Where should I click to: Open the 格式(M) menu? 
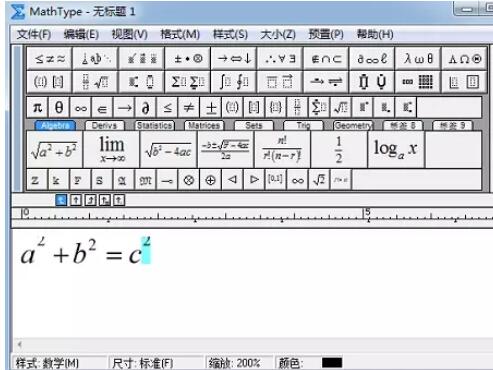point(180,34)
